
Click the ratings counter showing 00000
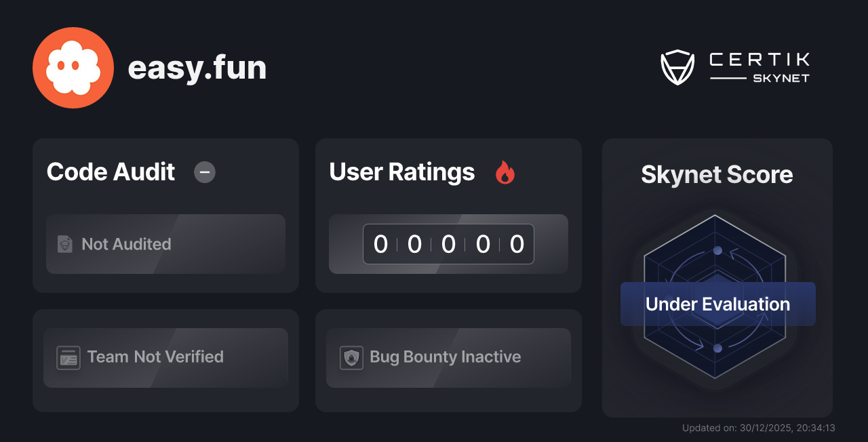pos(448,244)
